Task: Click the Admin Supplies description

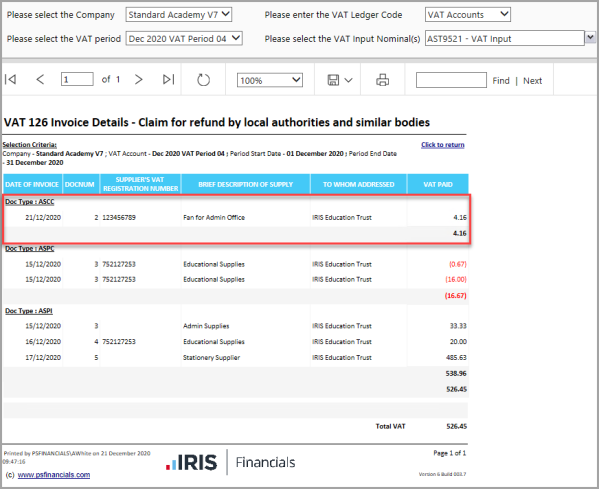Action: pos(206,326)
